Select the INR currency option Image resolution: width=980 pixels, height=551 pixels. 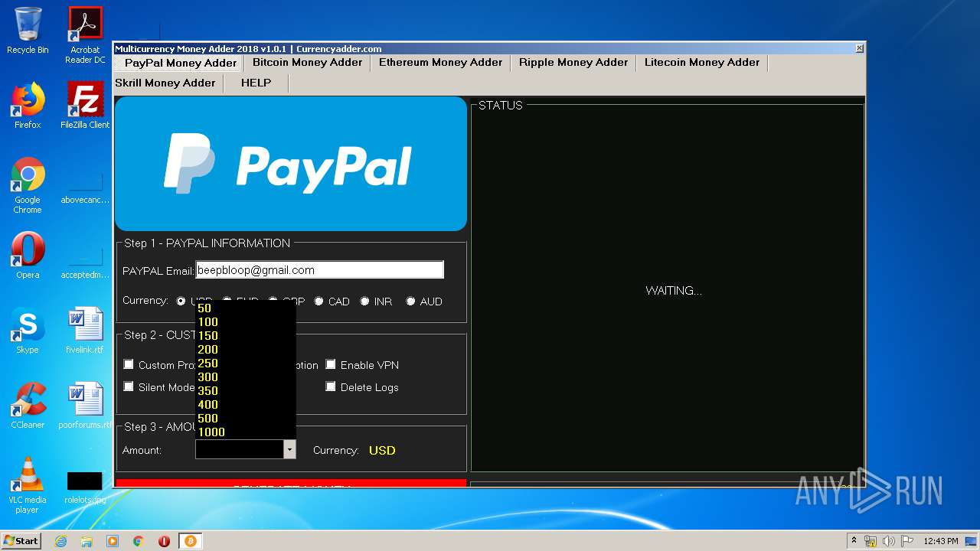pyautogui.click(x=364, y=302)
